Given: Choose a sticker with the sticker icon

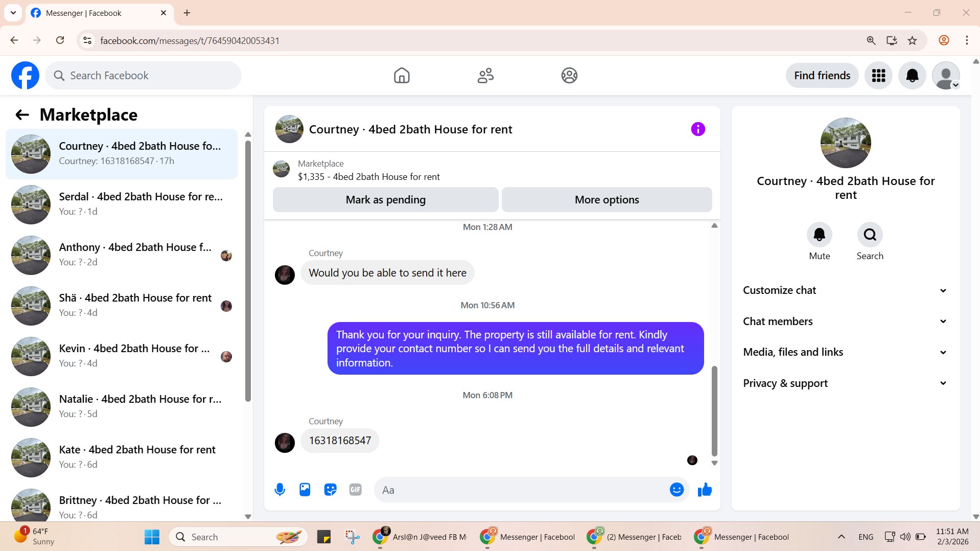Looking at the screenshot, I should pos(331,490).
